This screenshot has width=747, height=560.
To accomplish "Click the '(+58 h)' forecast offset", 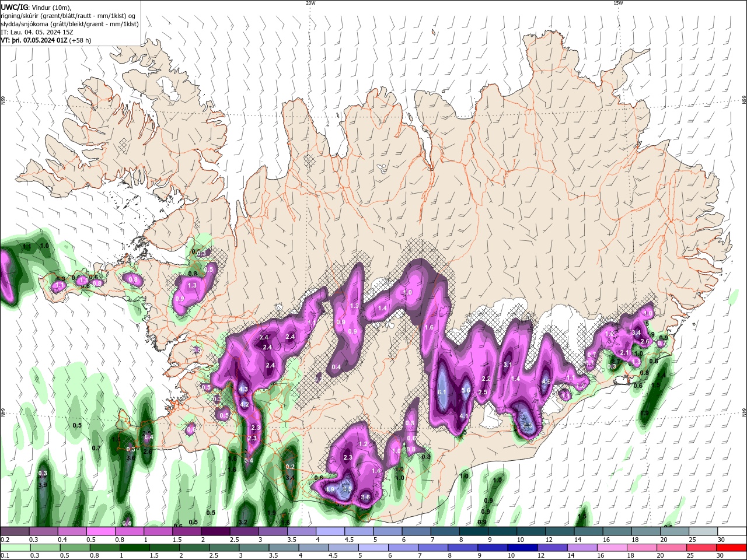I will (81, 40).
